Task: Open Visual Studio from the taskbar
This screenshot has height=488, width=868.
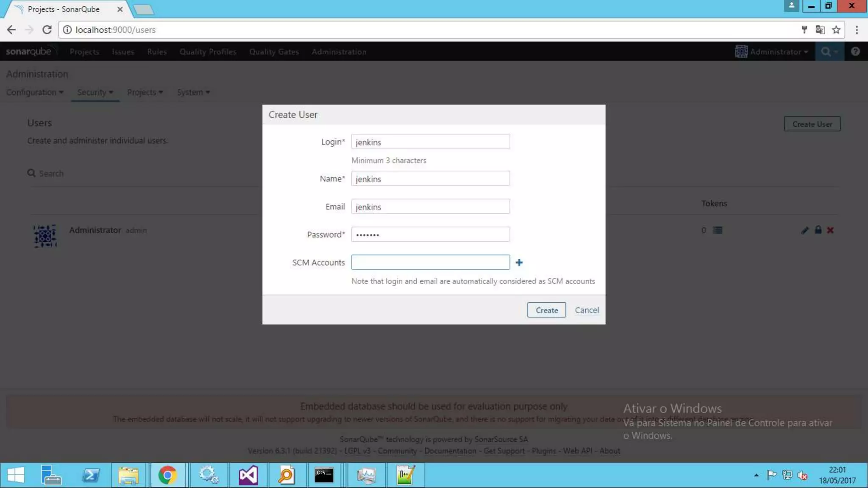Action: pos(248,475)
